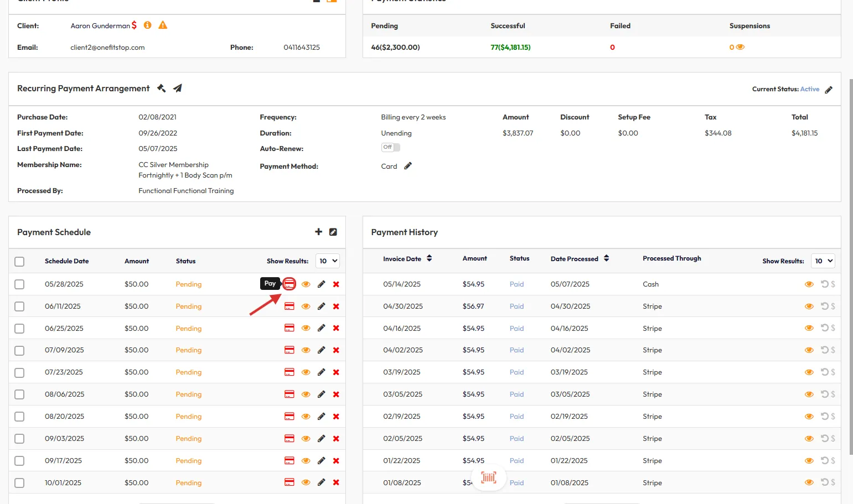Screen dimensions: 853x504
Task: Click the Active status link
Action: tap(809, 89)
